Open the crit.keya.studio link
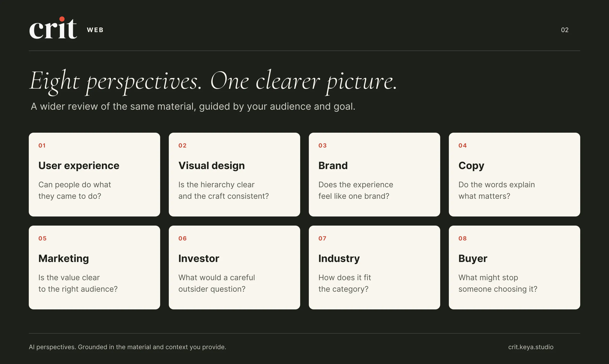 pos(531,347)
